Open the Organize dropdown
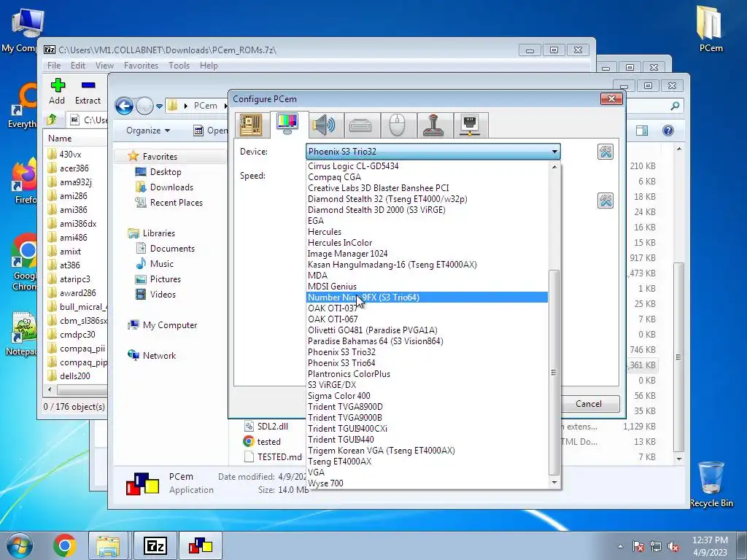The width and height of the screenshot is (747, 560). [x=148, y=131]
